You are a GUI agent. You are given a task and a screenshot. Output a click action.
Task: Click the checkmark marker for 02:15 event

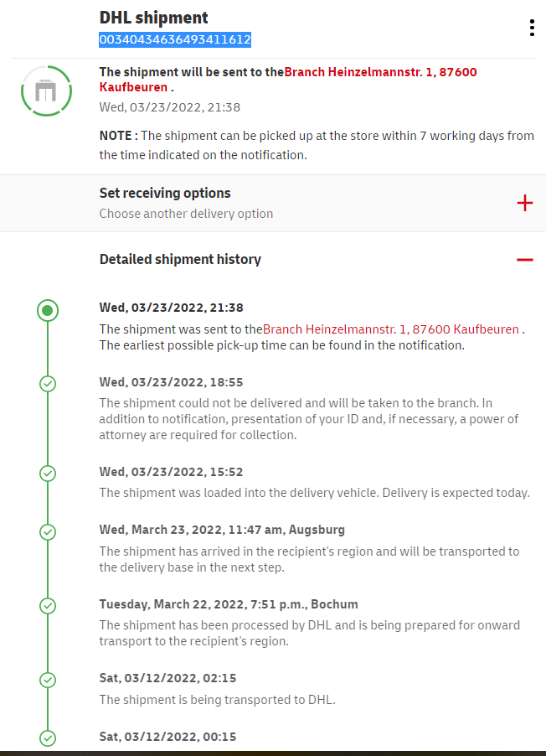tap(48, 680)
